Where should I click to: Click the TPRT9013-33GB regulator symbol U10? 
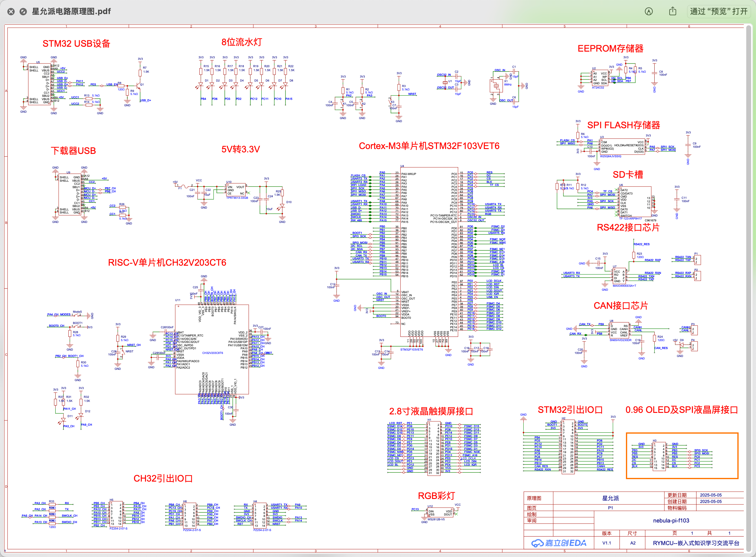(x=236, y=190)
